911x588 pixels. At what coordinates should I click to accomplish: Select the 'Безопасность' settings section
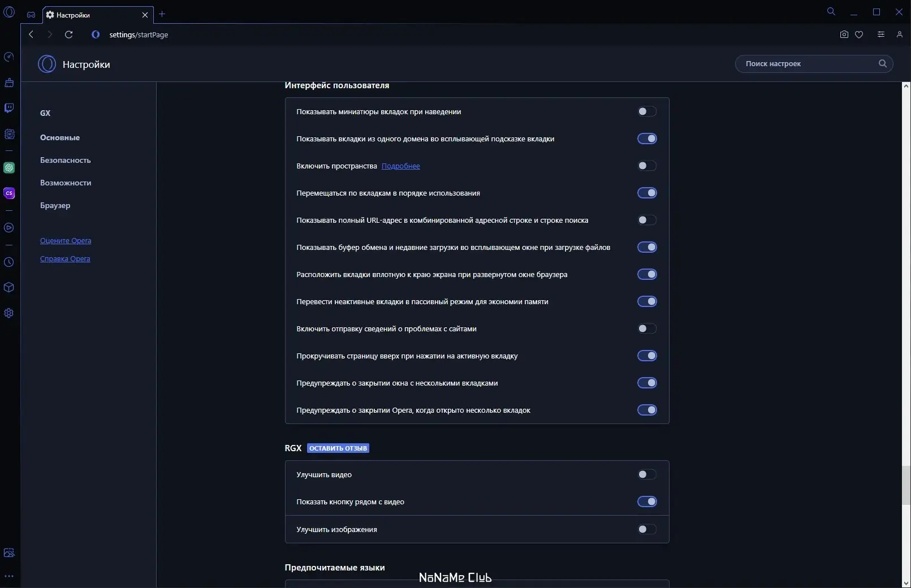66,160
